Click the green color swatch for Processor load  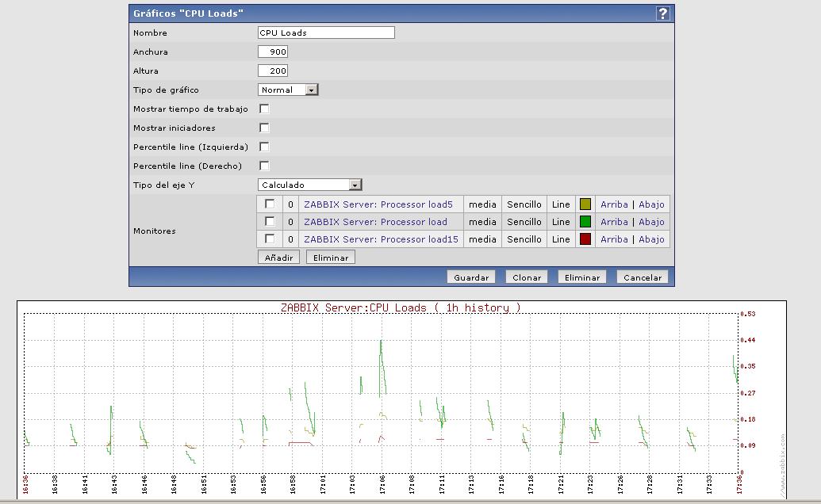(585, 222)
